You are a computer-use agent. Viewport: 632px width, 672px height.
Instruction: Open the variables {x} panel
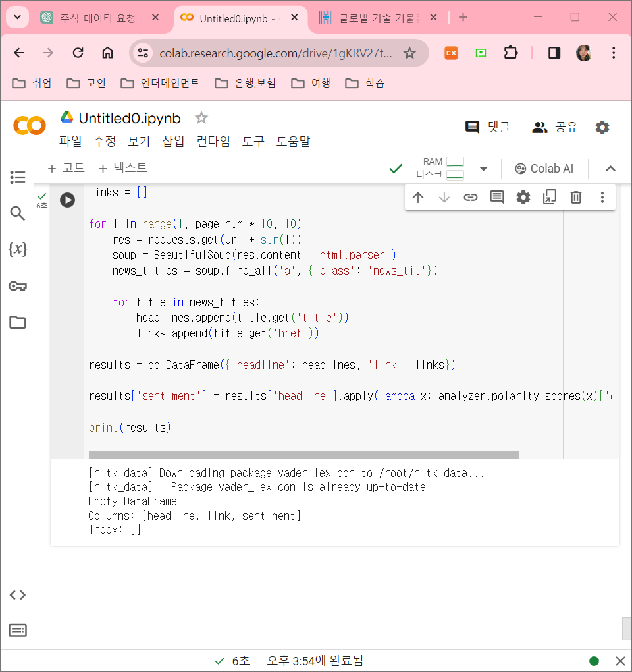coord(18,249)
